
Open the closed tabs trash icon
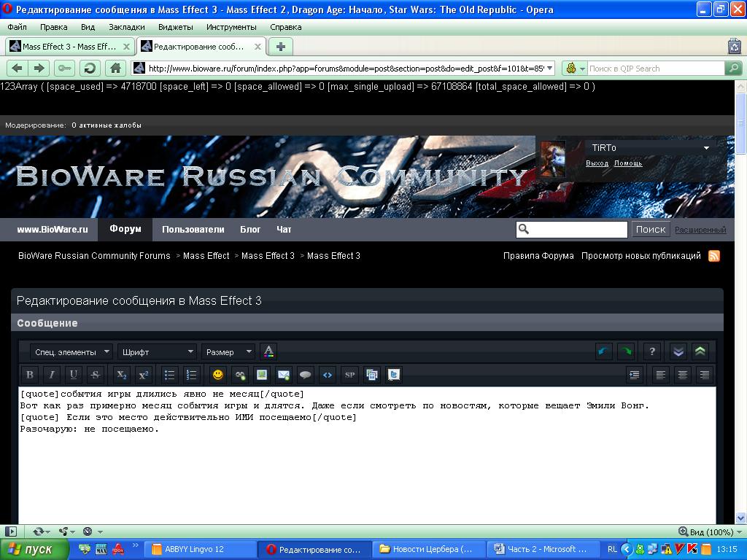click(735, 46)
